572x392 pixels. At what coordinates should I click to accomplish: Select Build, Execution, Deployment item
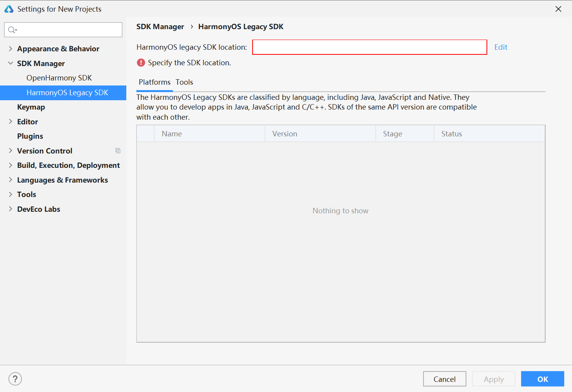[x=68, y=166]
